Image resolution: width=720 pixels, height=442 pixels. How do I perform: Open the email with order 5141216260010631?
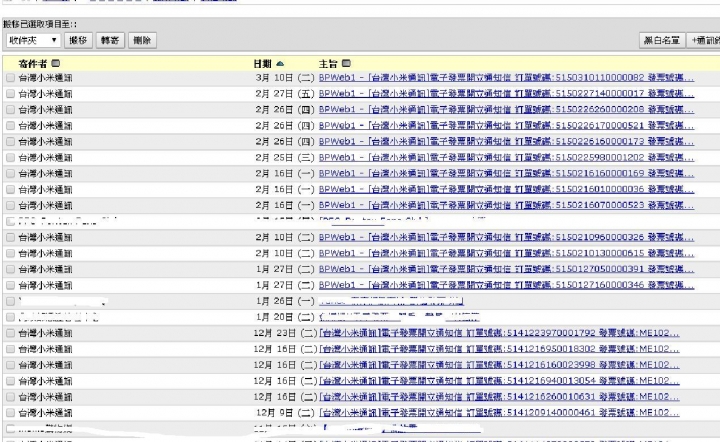(499, 397)
